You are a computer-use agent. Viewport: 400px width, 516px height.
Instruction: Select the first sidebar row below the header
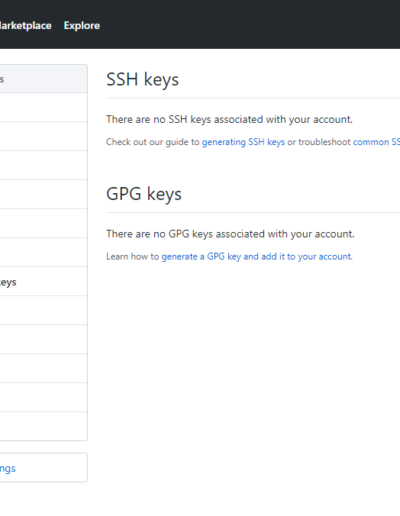pyautogui.click(x=44, y=107)
